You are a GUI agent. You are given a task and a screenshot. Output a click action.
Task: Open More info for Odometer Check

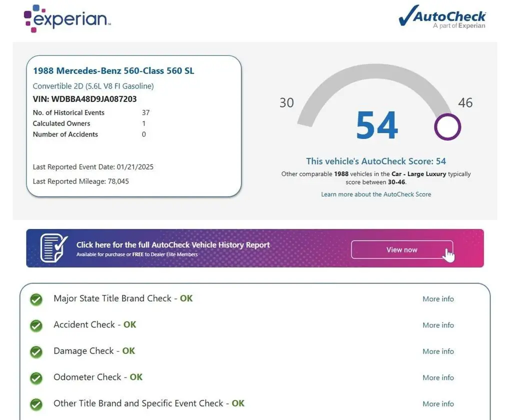pyautogui.click(x=438, y=377)
